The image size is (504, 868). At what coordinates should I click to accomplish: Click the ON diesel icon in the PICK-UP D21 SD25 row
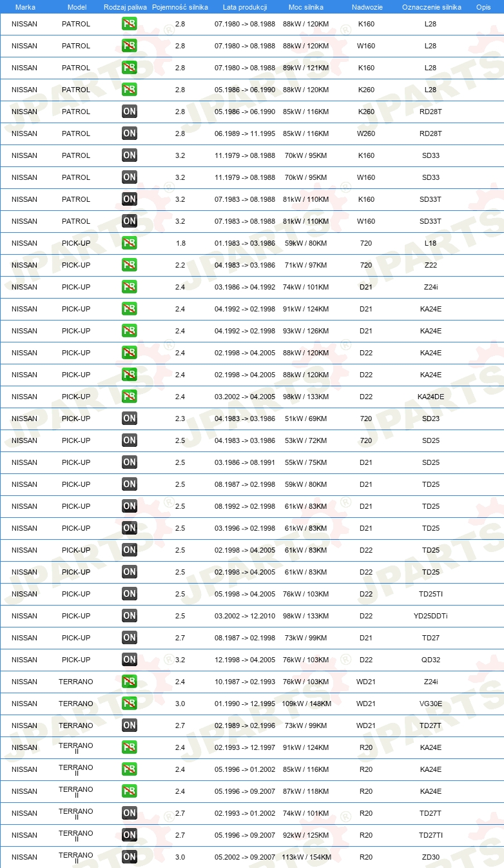pyautogui.click(x=130, y=462)
